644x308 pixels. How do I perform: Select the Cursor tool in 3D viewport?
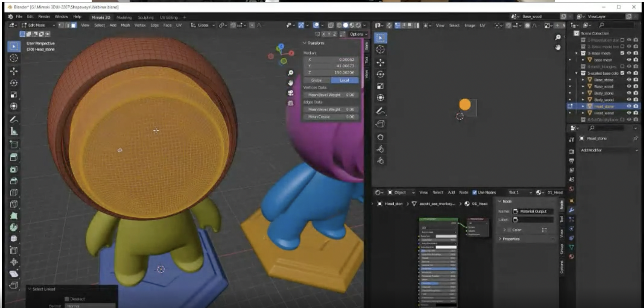14,58
